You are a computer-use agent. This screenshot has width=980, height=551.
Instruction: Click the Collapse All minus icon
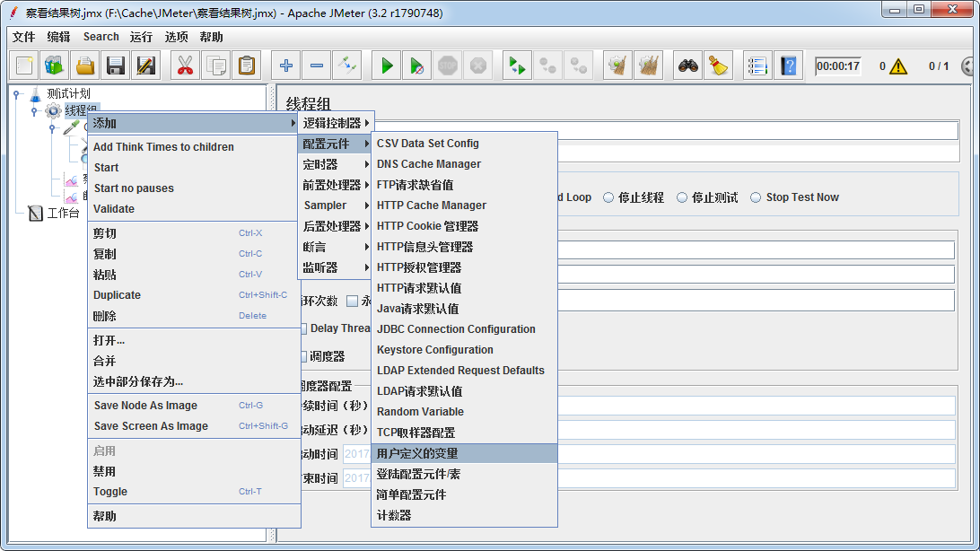pyautogui.click(x=317, y=66)
